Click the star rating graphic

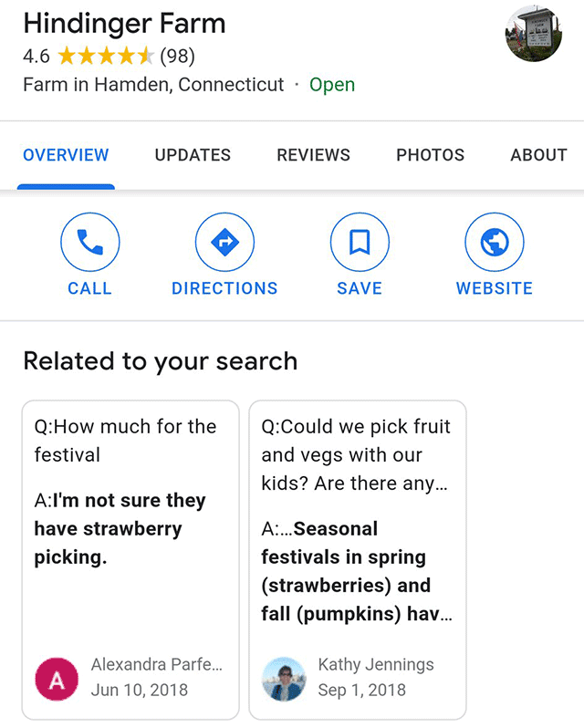[x=106, y=57]
